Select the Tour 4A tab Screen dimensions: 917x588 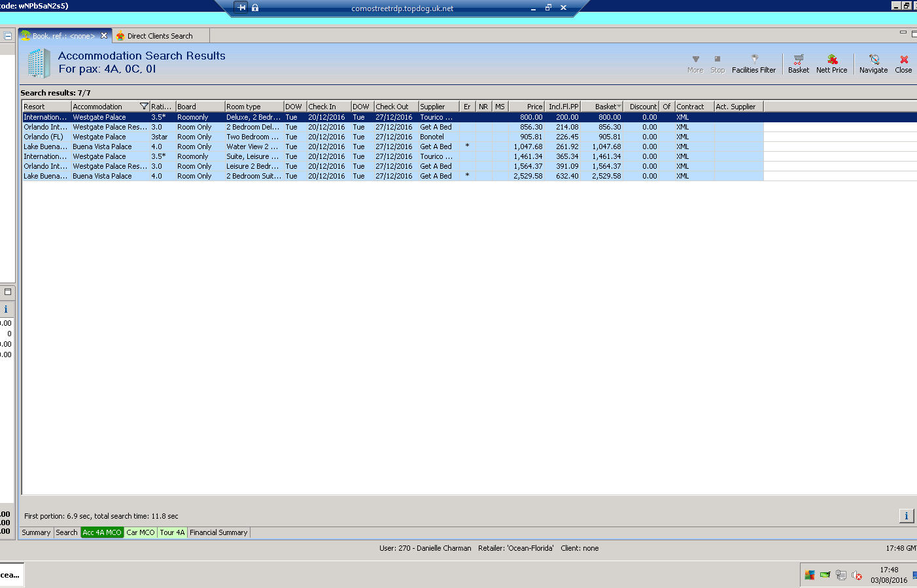173,532
